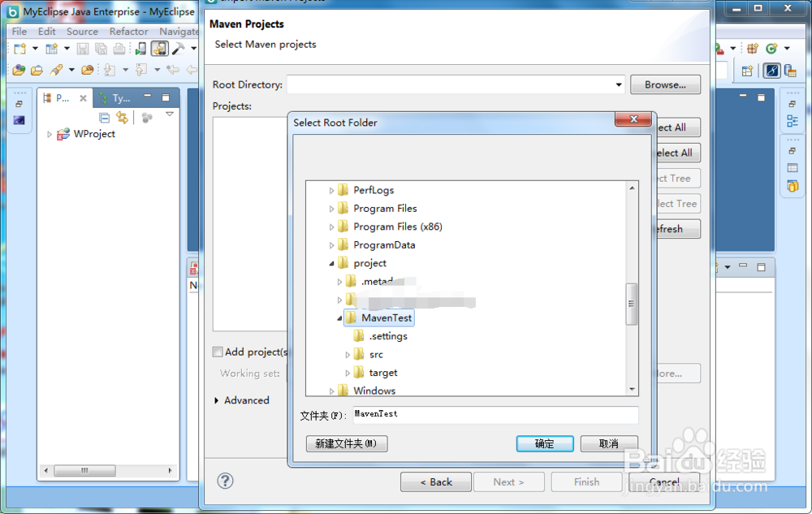Open the Source menu
This screenshot has height=514, width=812.
(x=82, y=32)
